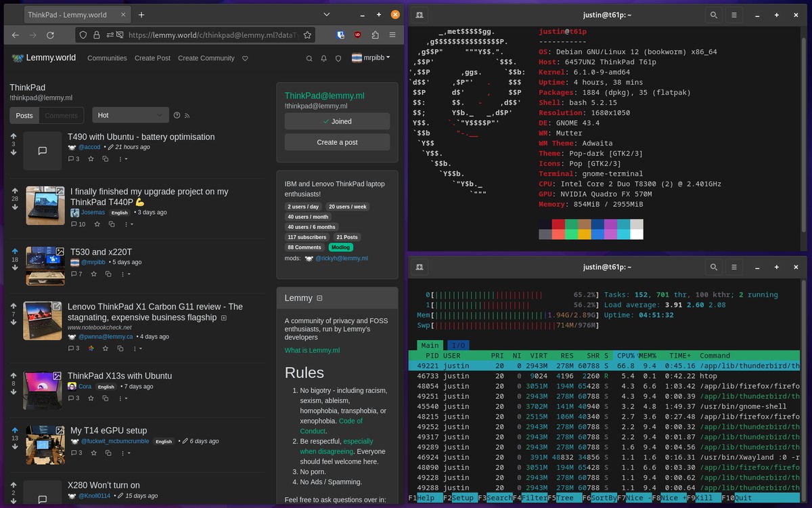The image size is (812, 508).
Task: Expand more actions on the T490 post
Action: (123, 159)
